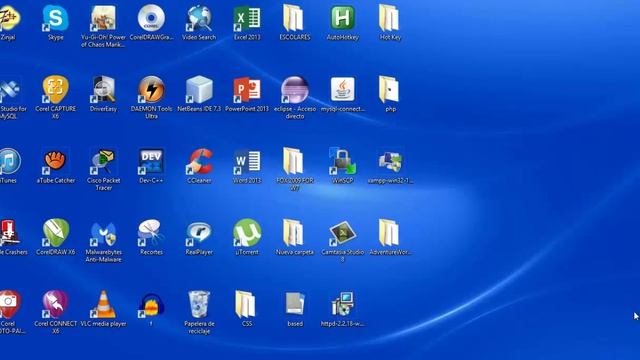This screenshot has width=640, height=360.
Task: Select Yu-Gi-Oh! Power of Chaos shortcut
Action: click(x=103, y=19)
